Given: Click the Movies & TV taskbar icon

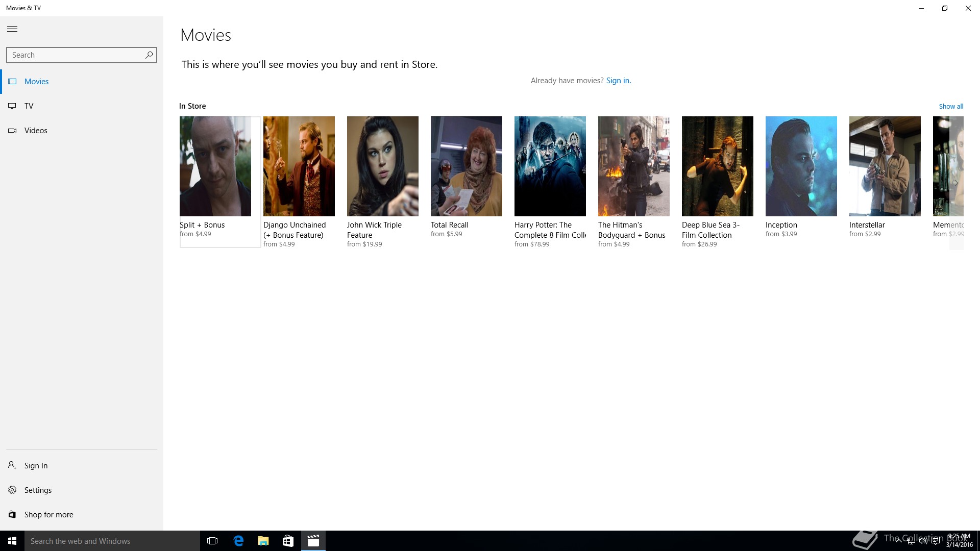Looking at the screenshot, I should coord(313,541).
